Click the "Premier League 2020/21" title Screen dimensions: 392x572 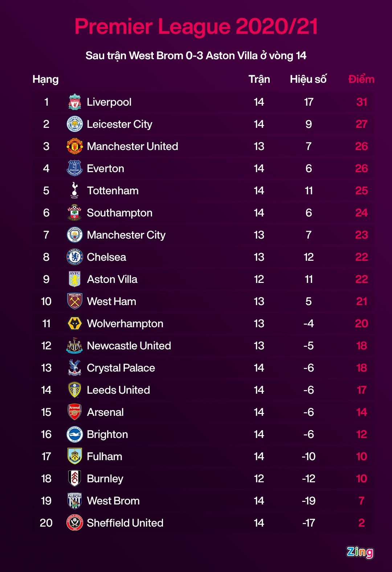(x=196, y=27)
